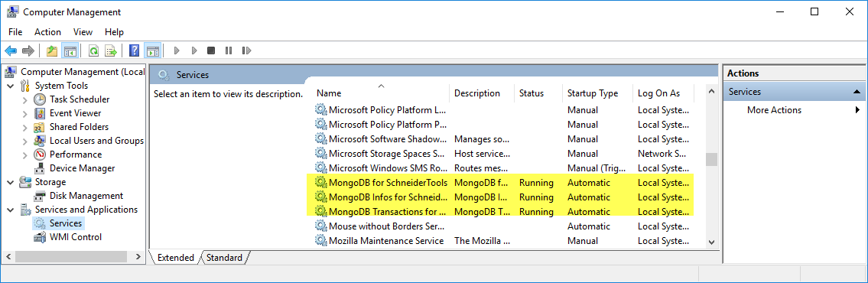Click the Storage icon in tree

pos(25,182)
